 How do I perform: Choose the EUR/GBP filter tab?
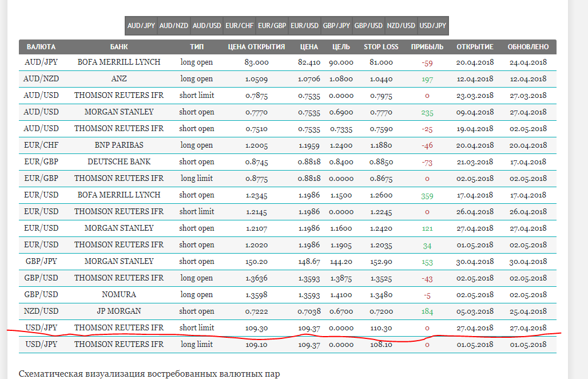coord(272,26)
